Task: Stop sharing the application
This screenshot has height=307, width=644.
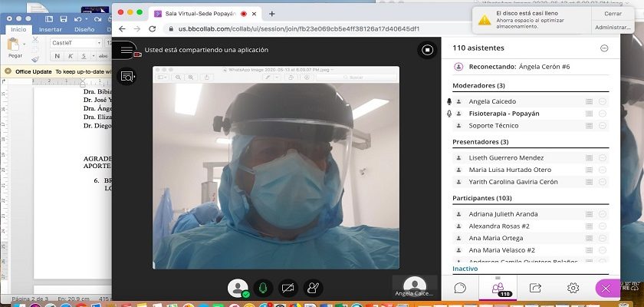Action: point(427,50)
